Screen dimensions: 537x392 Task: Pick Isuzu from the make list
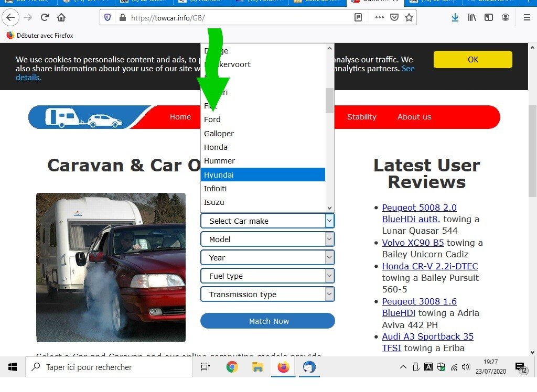coord(263,202)
